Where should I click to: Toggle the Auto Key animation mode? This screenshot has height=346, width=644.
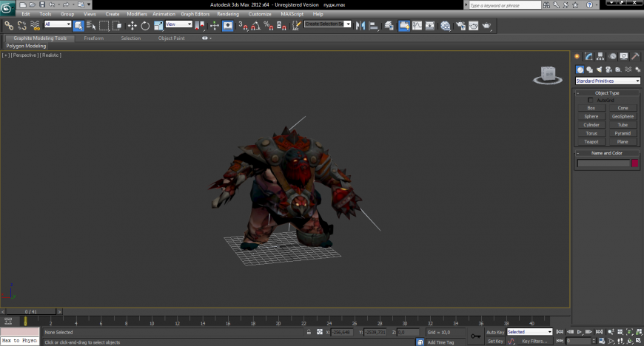[x=495, y=332]
